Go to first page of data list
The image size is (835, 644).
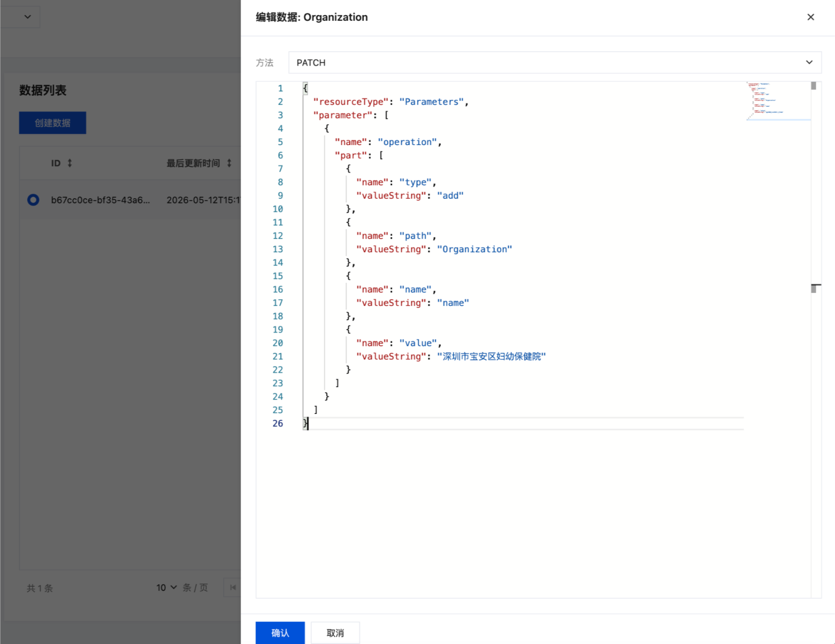point(233,588)
